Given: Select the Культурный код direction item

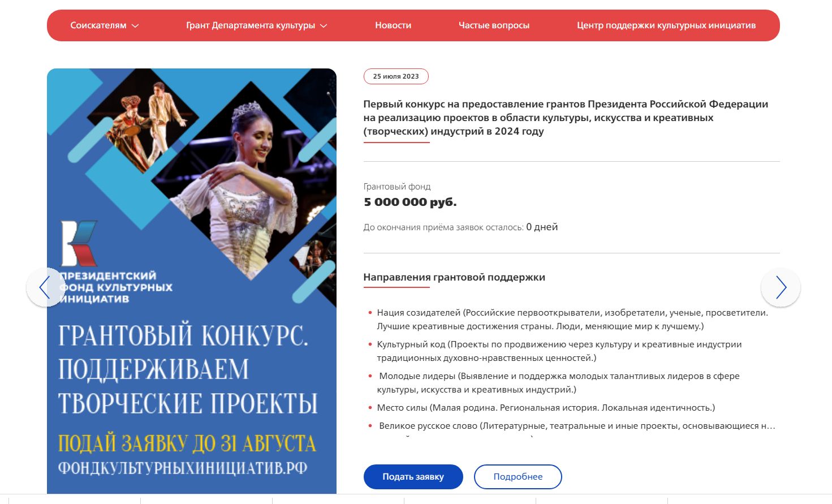Looking at the screenshot, I should point(559,351).
